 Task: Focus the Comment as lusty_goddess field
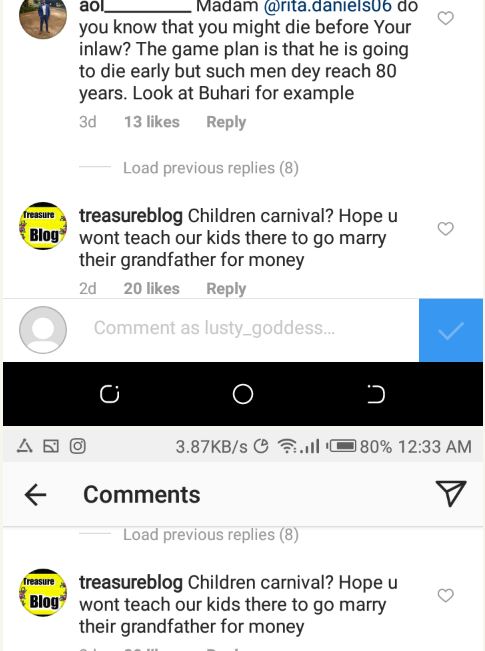214,328
